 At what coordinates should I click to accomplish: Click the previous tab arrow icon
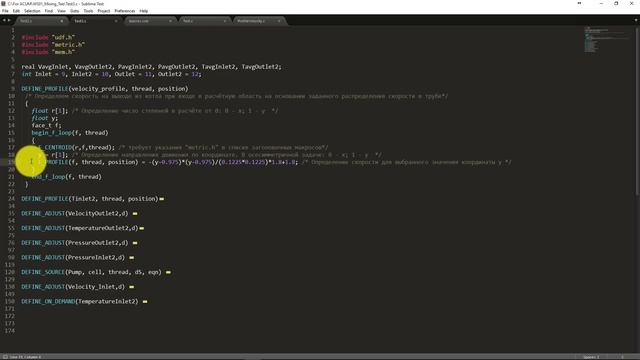click(4, 20)
